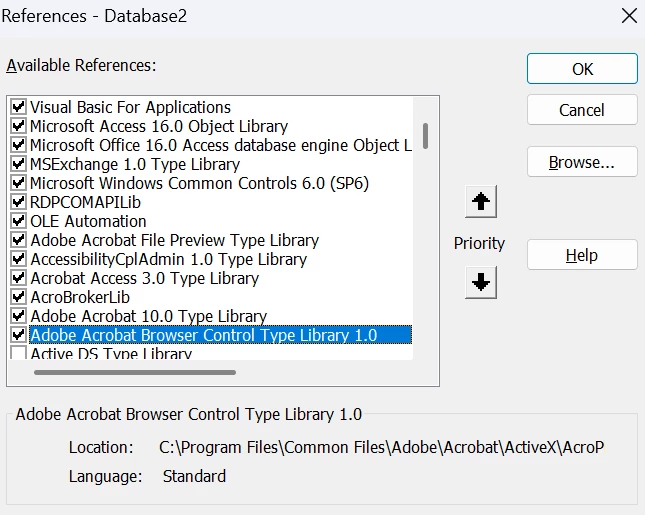Click the vertical scrollbar thumb in the references list
Screen dimensions: 645x515
425,136
